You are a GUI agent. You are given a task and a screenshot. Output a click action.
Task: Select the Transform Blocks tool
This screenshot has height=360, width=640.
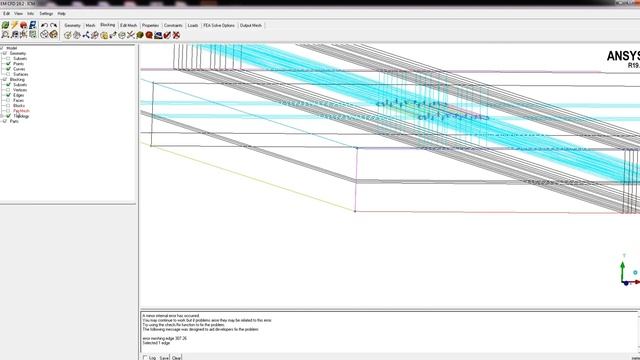(122, 36)
